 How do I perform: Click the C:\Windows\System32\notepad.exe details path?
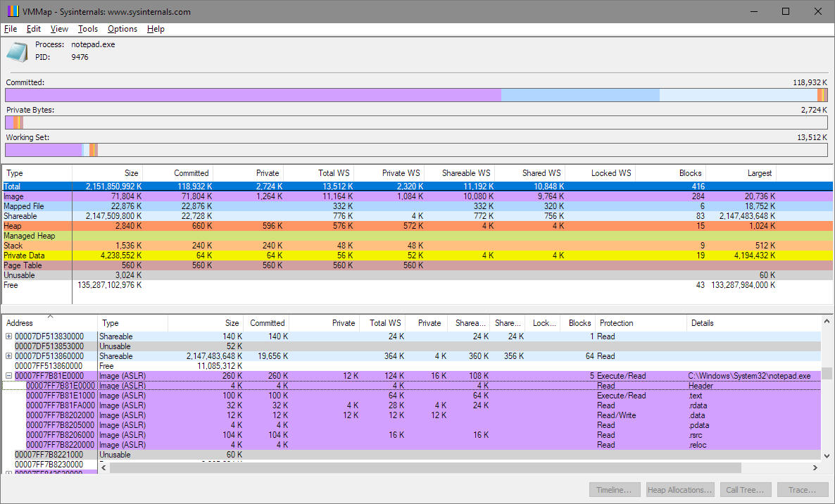(749, 376)
